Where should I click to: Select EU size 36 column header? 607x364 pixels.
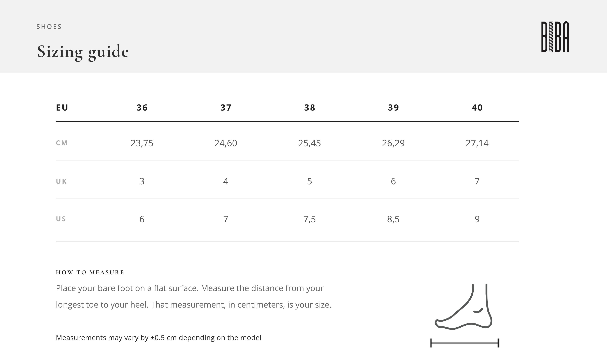tap(142, 108)
